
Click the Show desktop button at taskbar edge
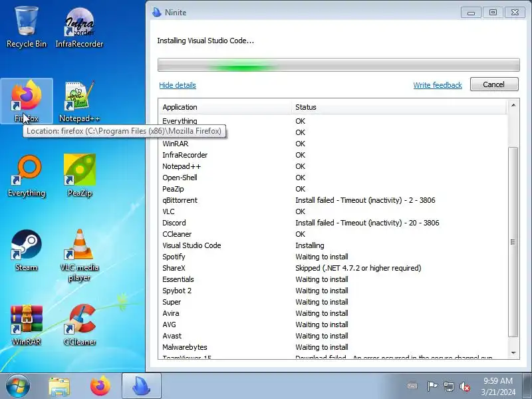tap(527, 386)
